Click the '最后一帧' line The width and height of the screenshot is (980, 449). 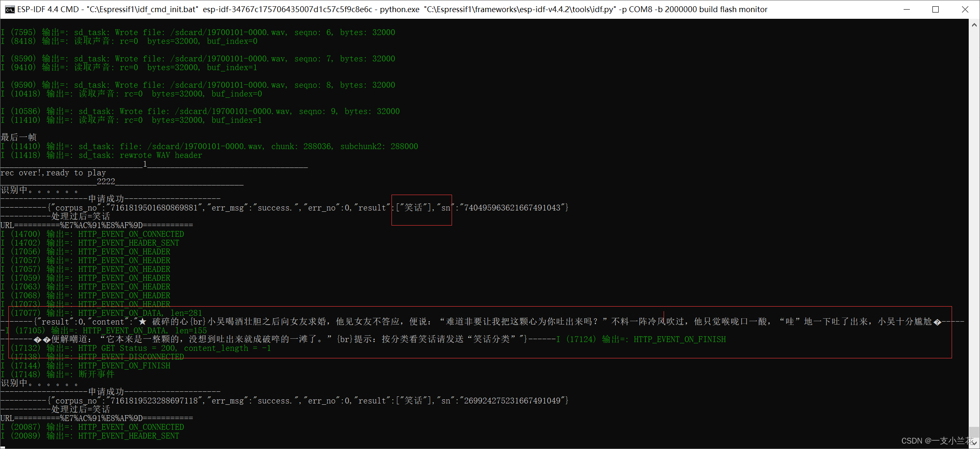(x=19, y=137)
